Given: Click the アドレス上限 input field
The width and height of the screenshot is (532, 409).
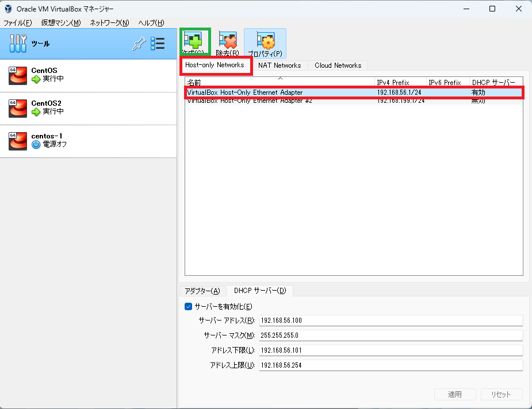Looking at the screenshot, I should (391, 365).
